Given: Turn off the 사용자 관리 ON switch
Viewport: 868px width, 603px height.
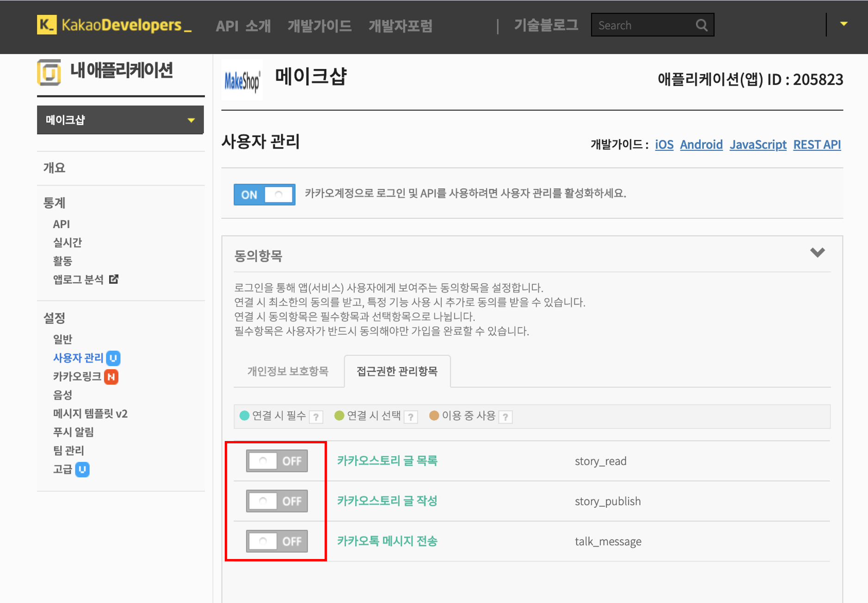Looking at the screenshot, I should (x=265, y=194).
